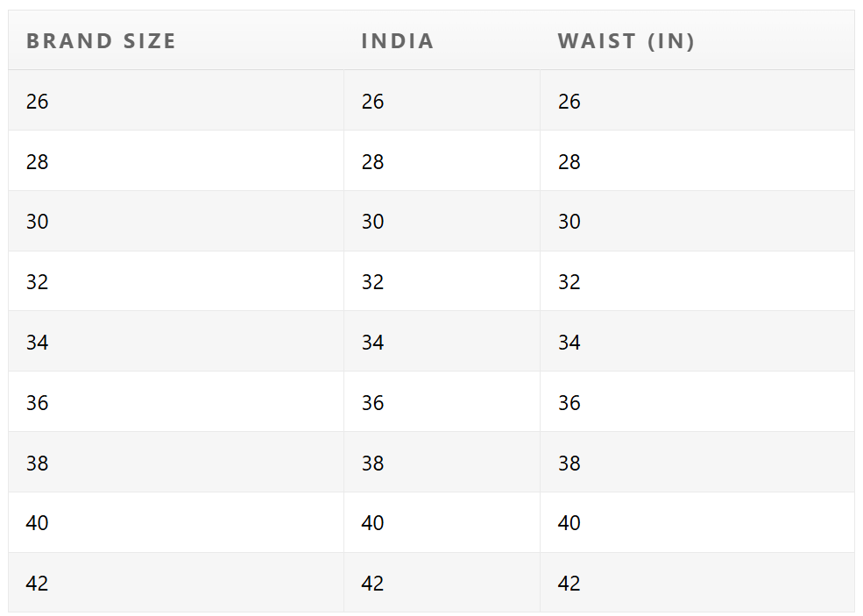Select brand size 32 cell

[x=176, y=281]
